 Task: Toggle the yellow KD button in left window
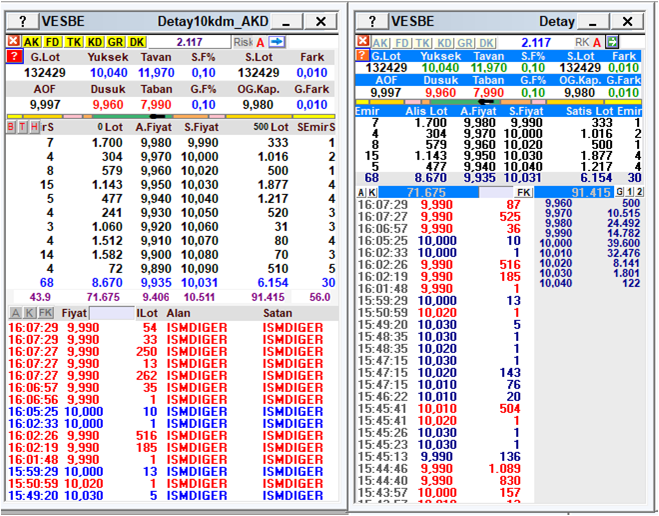(95, 42)
